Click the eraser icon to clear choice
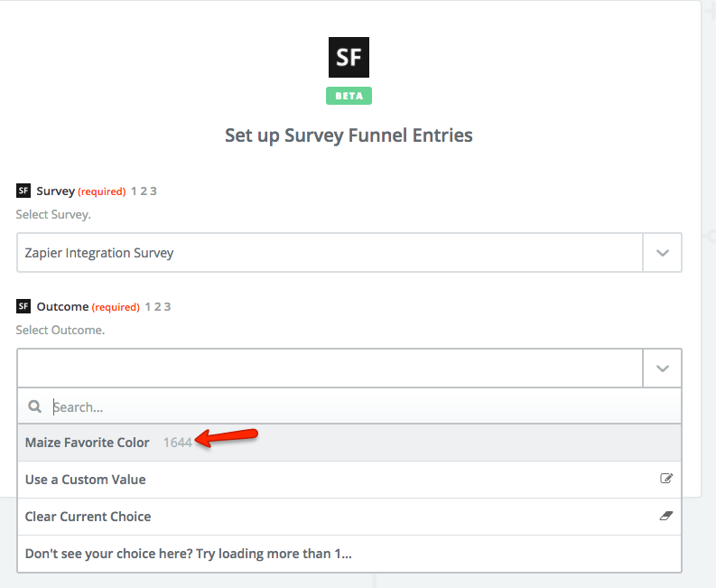The height and width of the screenshot is (588, 716). tap(666, 516)
